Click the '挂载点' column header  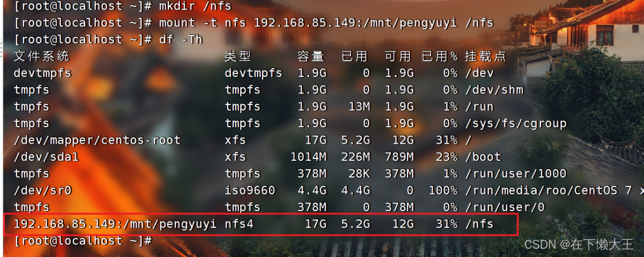click(486, 57)
